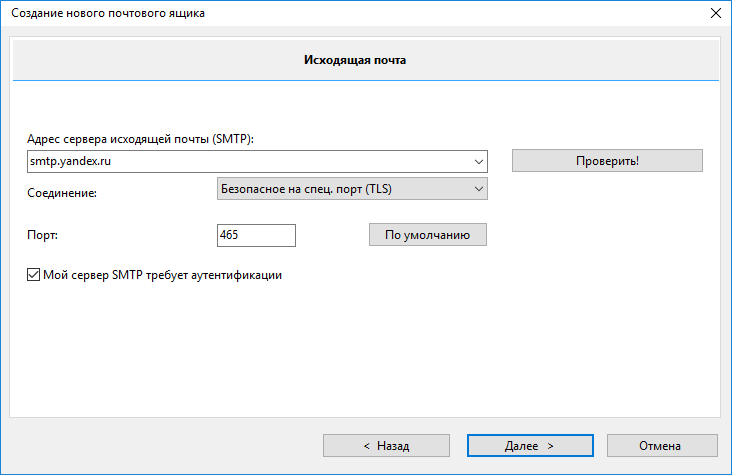
Task: Close the mailbox creation dialog window
Action: (x=714, y=13)
